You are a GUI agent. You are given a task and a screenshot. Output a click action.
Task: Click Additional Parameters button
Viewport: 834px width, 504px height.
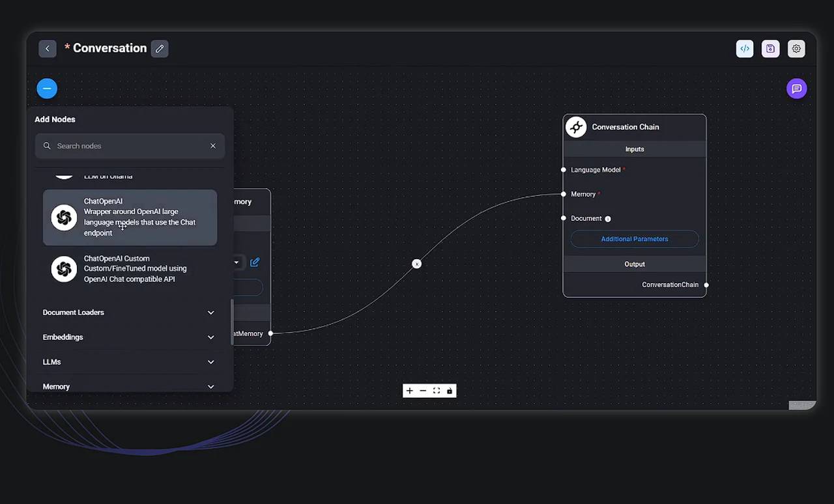pos(635,239)
